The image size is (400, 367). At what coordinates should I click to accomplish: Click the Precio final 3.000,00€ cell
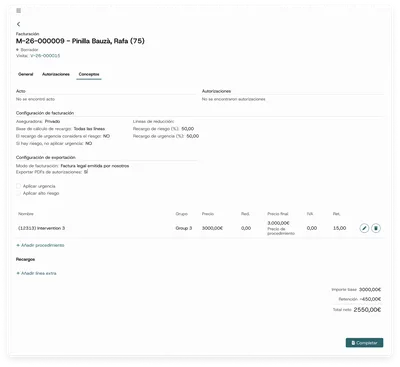click(278, 223)
